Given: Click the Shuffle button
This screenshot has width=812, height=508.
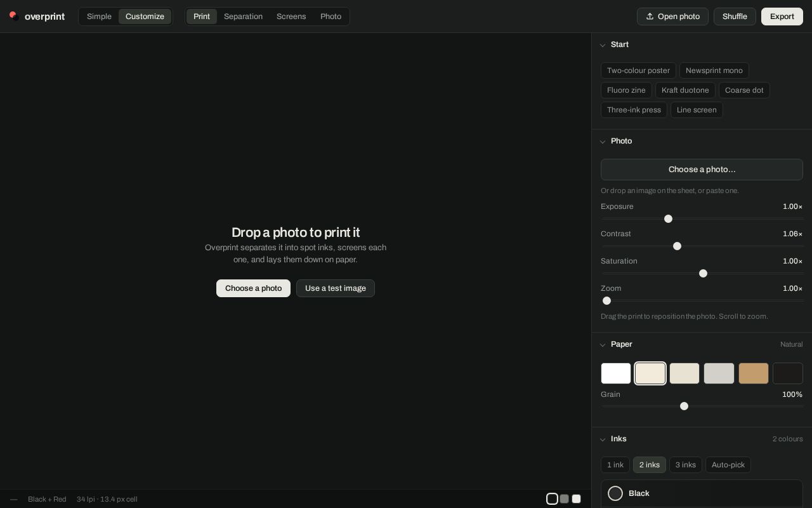Looking at the screenshot, I should [x=735, y=17].
